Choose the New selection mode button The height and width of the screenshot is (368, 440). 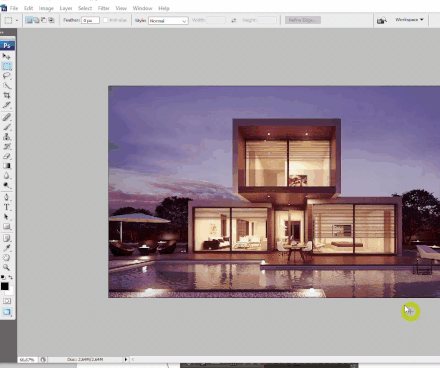[29, 20]
